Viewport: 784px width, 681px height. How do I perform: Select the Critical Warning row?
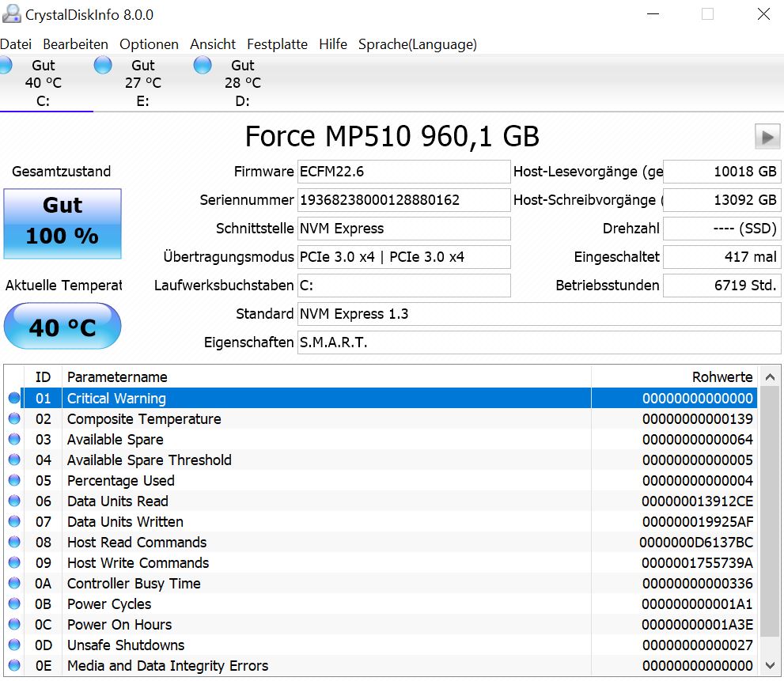pos(381,399)
